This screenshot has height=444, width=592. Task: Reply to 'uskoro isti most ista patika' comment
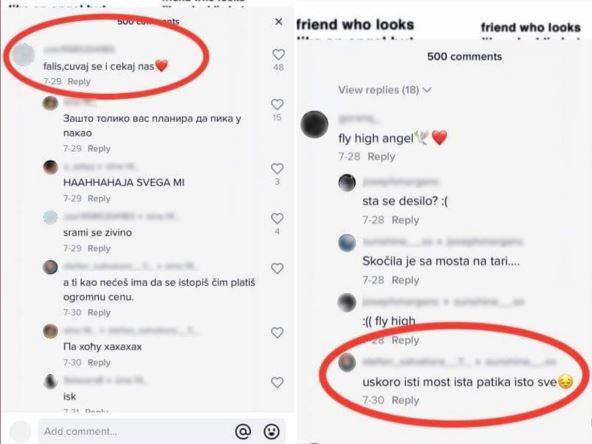(x=405, y=400)
